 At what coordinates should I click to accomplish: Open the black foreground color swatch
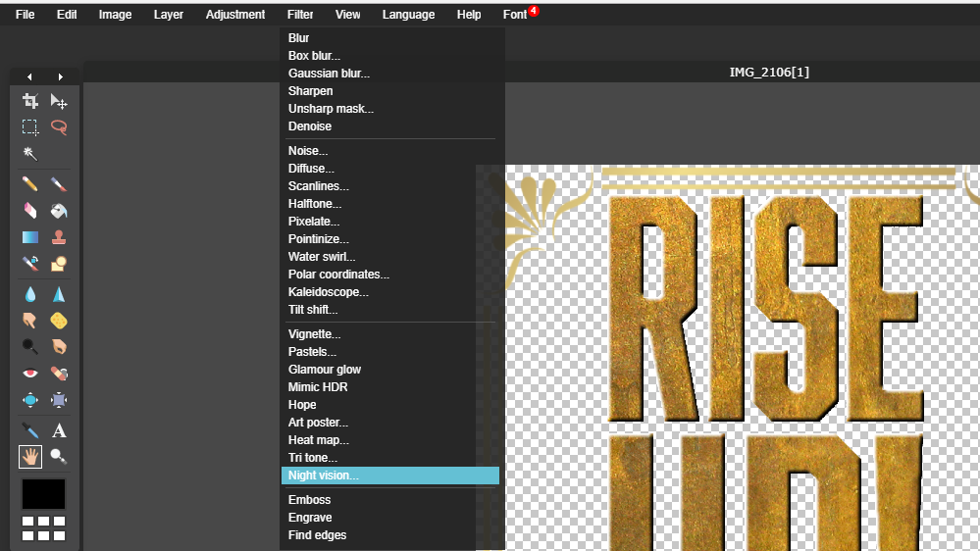click(x=44, y=494)
